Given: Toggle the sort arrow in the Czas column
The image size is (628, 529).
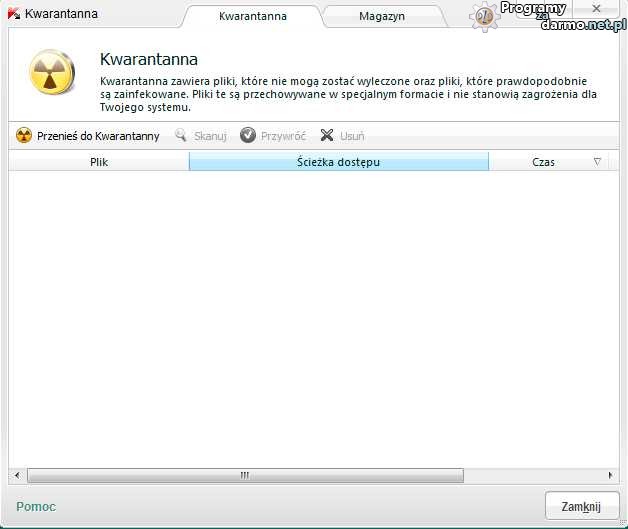Looking at the screenshot, I should [x=598, y=161].
